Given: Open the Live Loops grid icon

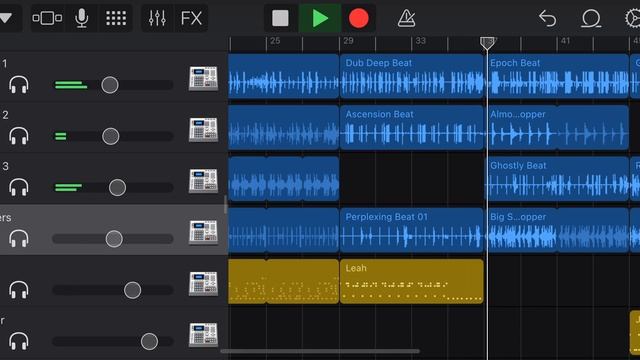Looking at the screenshot, I should click(116, 18).
